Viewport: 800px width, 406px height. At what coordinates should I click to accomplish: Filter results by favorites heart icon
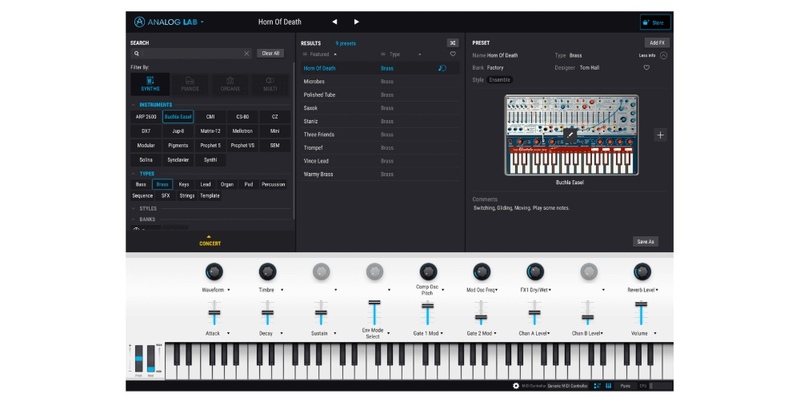(x=453, y=54)
